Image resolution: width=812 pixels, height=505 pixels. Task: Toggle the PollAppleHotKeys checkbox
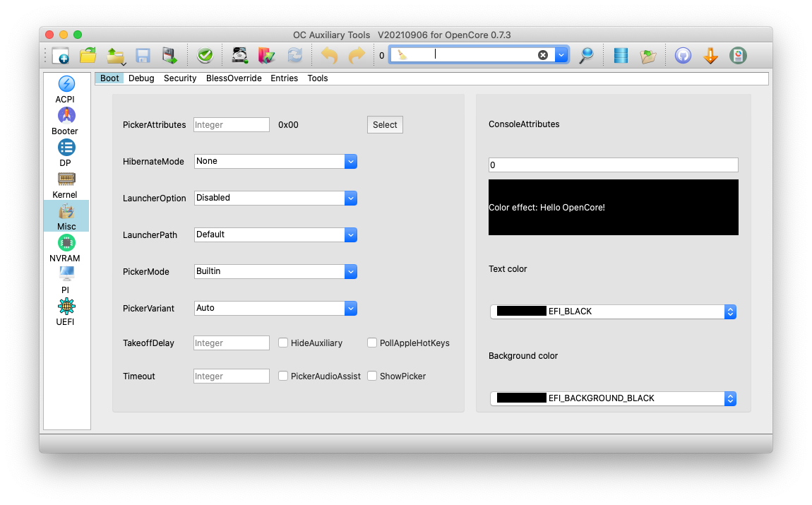click(x=372, y=343)
